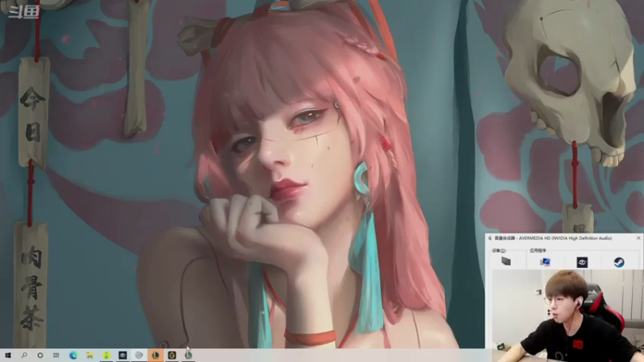Open the Windows Start menu

tap(7, 355)
